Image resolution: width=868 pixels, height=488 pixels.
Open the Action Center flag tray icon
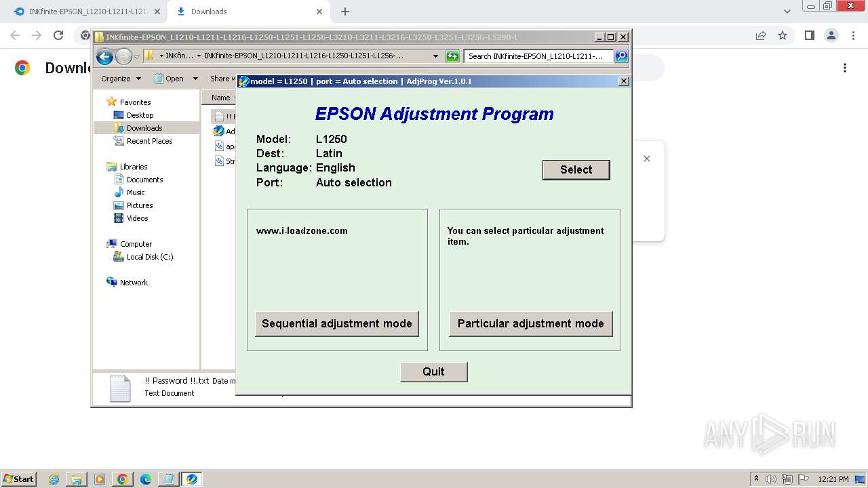click(x=804, y=479)
